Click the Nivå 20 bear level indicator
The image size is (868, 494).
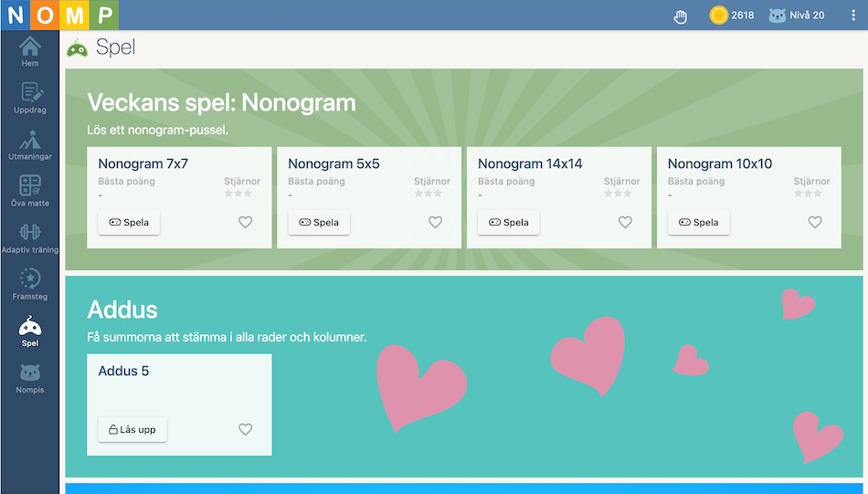pyautogui.click(x=797, y=16)
